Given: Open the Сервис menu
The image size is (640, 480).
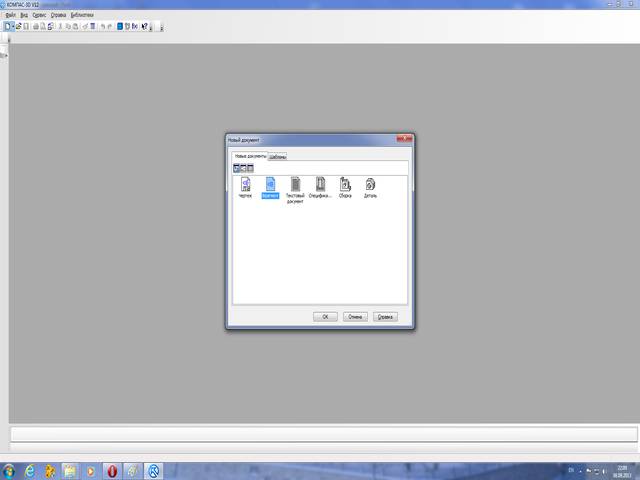Looking at the screenshot, I should (38, 16).
